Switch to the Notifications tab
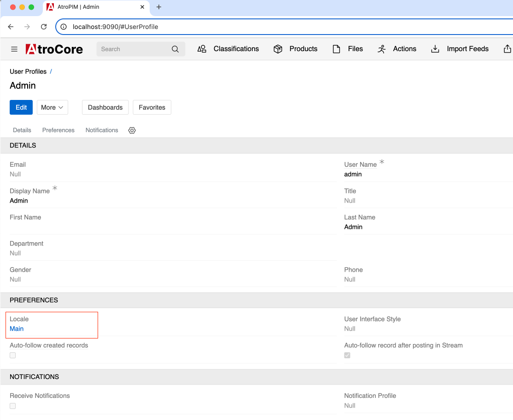Viewport: 513px width, 420px height. [102, 130]
